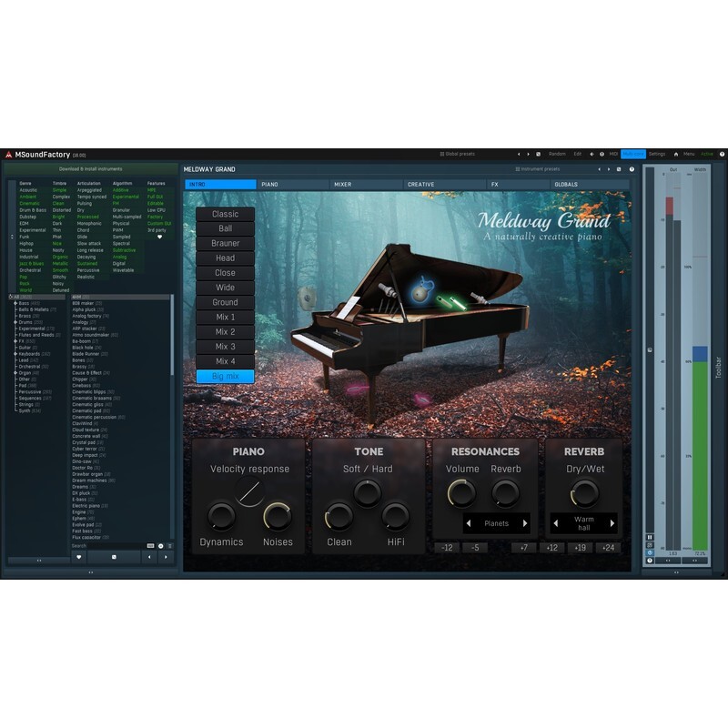Expand the Organ category tree node
The image size is (728, 728).
15,373
